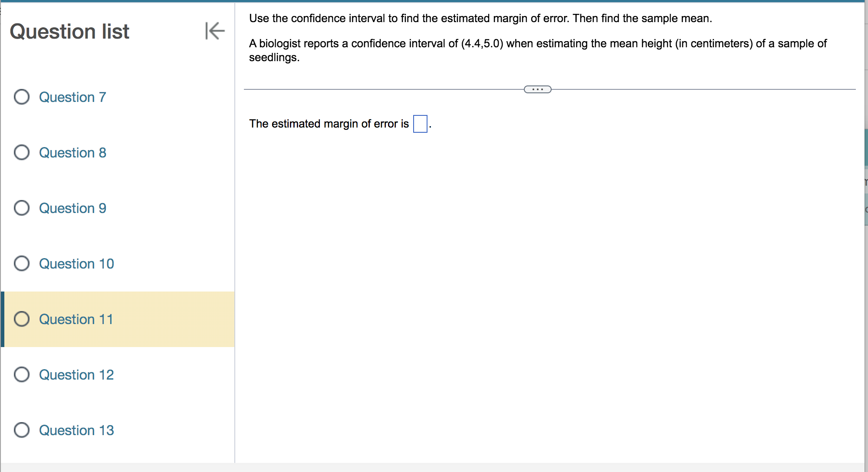868x472 pixels.
Task: Select the Question 8 radio button
Action: coord(21,153)
